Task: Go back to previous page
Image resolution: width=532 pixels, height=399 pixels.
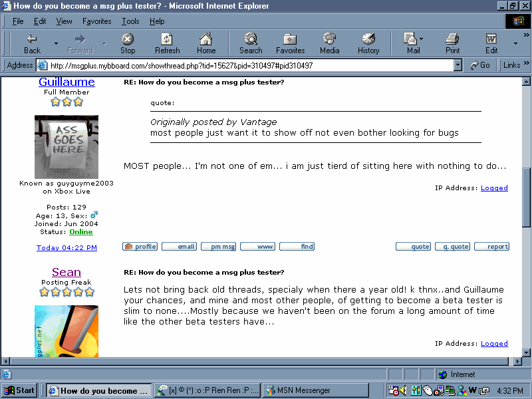Action: click(32, 44)
